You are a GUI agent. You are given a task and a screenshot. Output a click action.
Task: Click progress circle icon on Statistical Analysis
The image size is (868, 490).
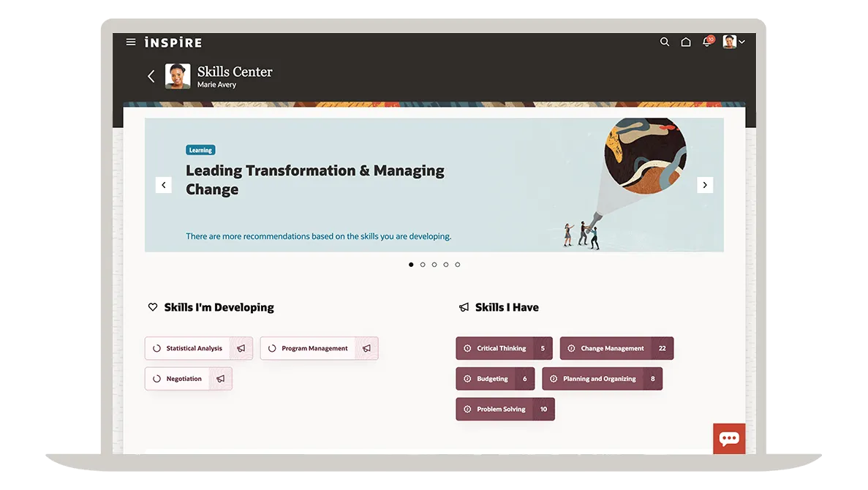click(156, 348)
